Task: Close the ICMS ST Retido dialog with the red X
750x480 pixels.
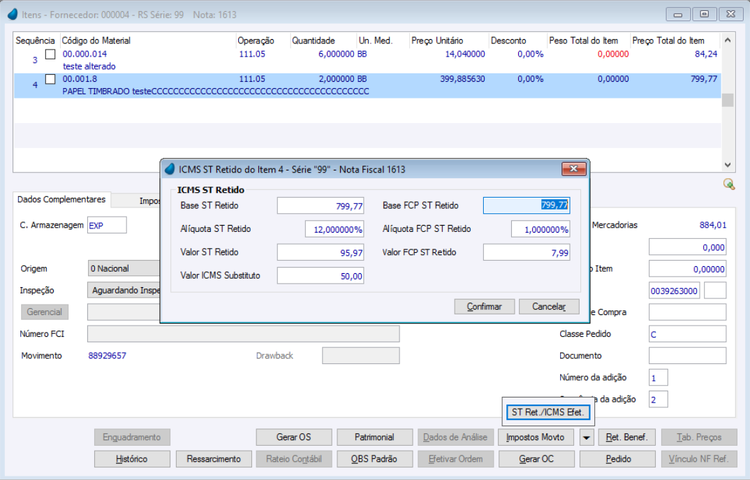Action: coord(574,168)
